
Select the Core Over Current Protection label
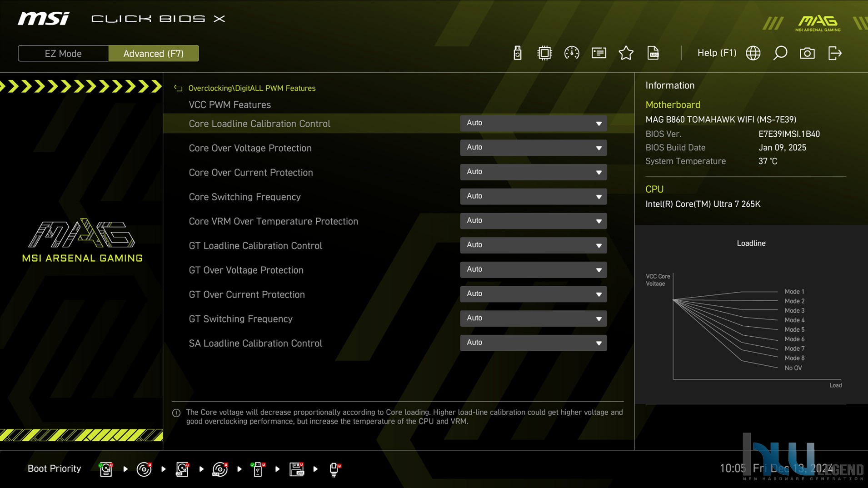[251, 173]
